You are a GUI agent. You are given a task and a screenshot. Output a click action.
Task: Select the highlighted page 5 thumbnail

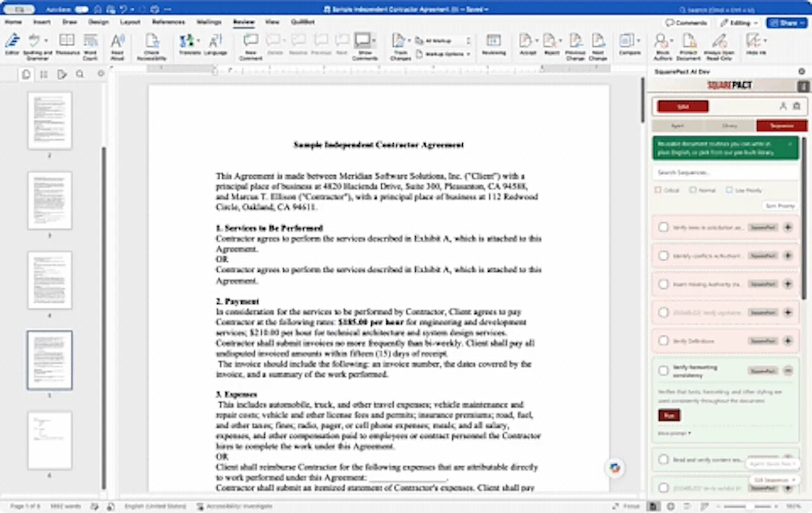50,360
